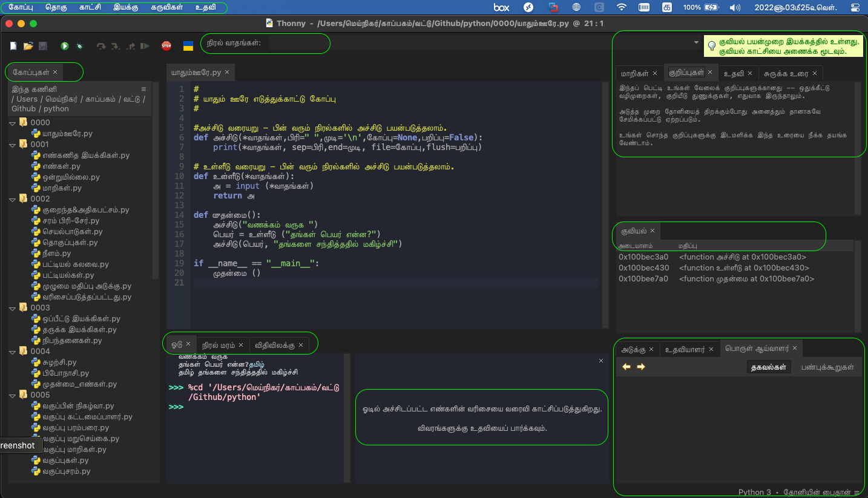868x498 pixels.
Task: Click the save floppy disk icon
Action: pos(43,46)
